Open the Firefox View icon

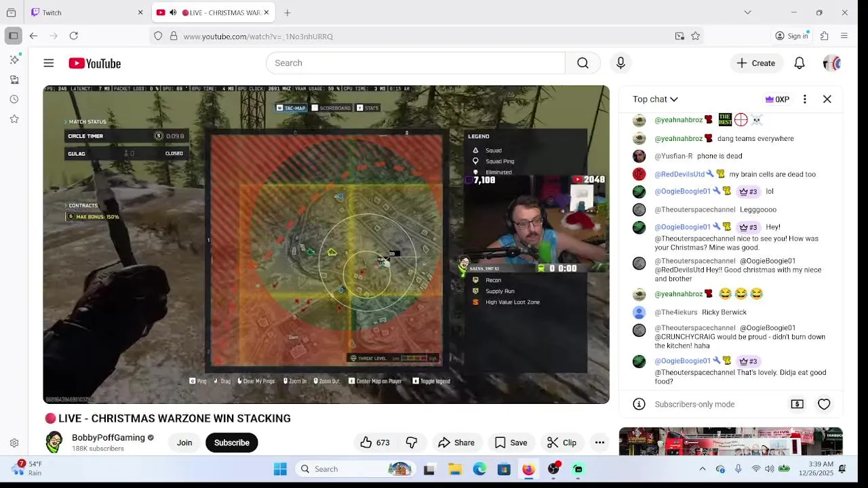click(x=11, y=12)
